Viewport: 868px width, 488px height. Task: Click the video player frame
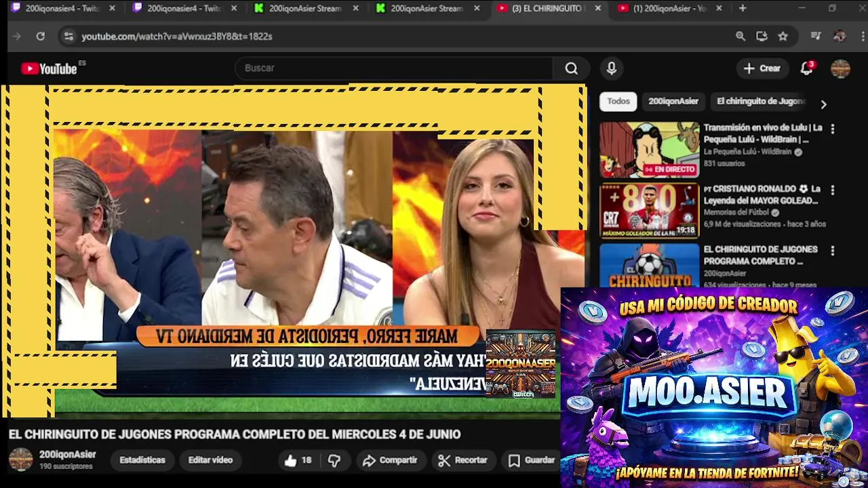[293, 251]
